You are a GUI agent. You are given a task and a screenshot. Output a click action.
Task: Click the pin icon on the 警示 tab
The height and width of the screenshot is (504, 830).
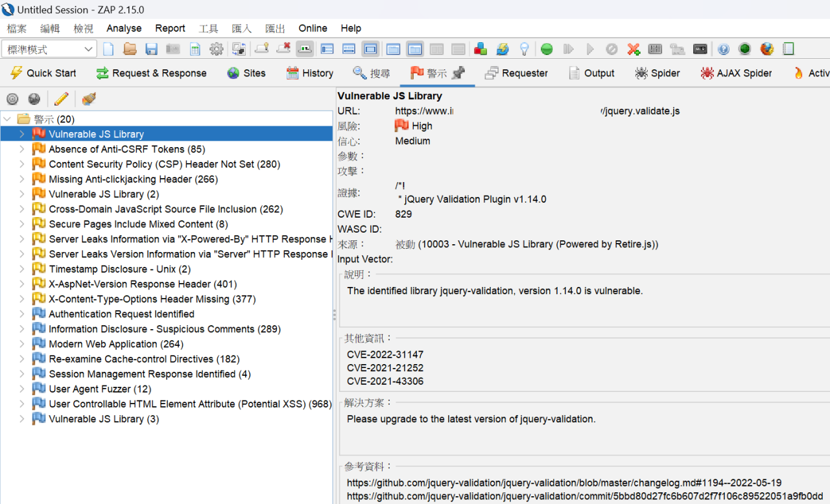click(458, 73)
